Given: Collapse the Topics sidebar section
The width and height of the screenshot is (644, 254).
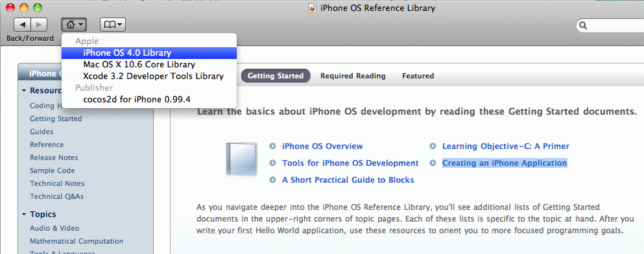Looking at the screenshot, I should click(x=24, y=214).
